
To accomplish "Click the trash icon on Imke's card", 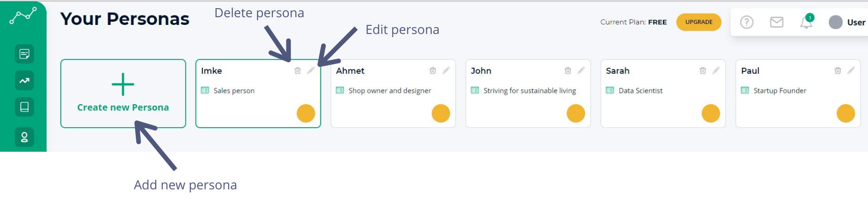I will [297, 71].
